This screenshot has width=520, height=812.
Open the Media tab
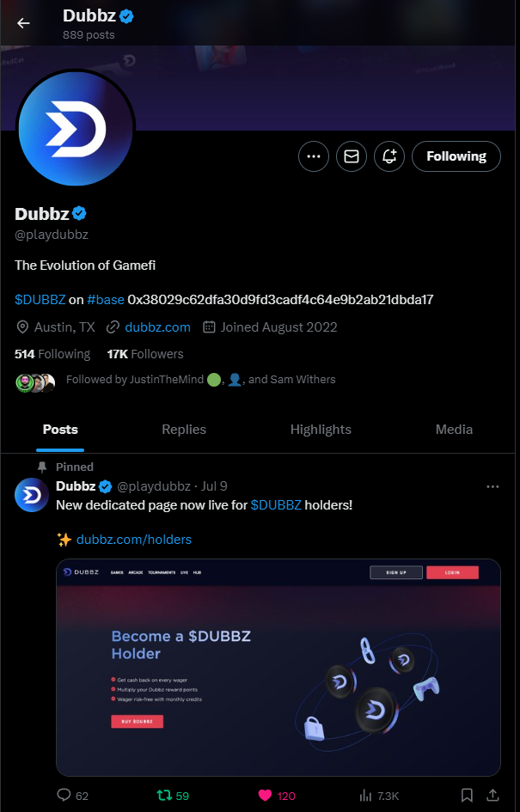454,430
